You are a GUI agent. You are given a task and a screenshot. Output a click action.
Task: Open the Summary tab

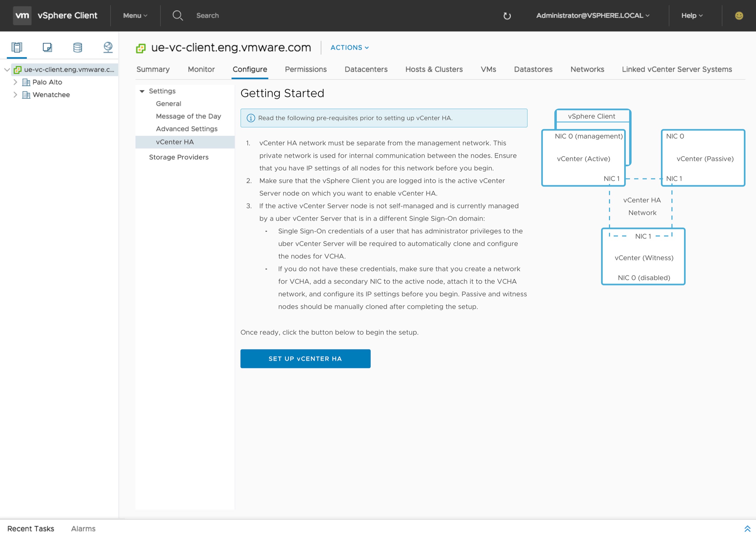pyautogui.click(x=153, y=69)
